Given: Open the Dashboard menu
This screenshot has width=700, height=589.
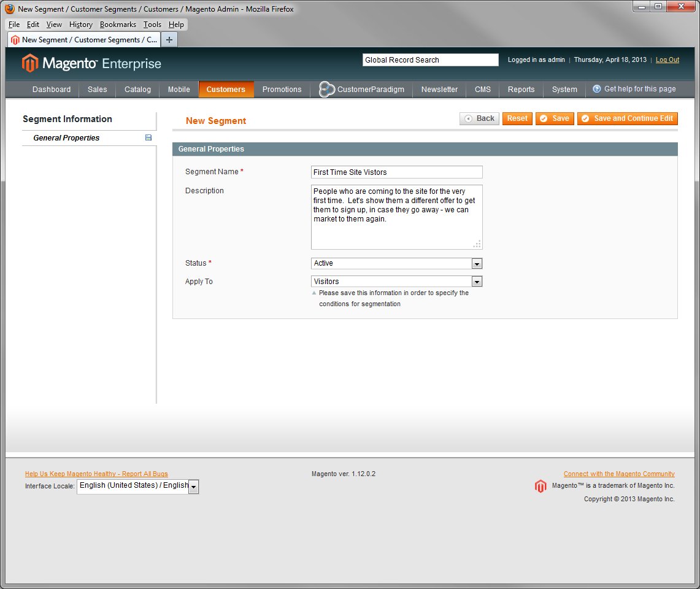Looking at the screenshot, I should (x=52, y=90).
